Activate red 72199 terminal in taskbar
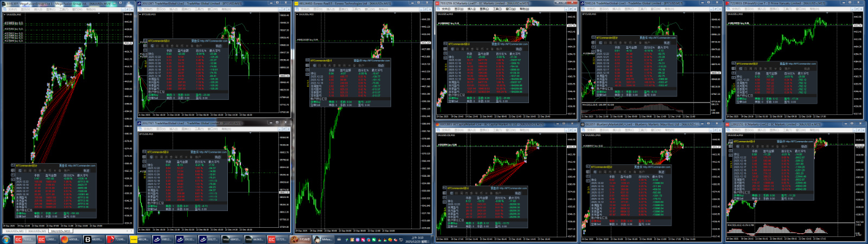This screenshot has width=868, height=244. (117, 239)
